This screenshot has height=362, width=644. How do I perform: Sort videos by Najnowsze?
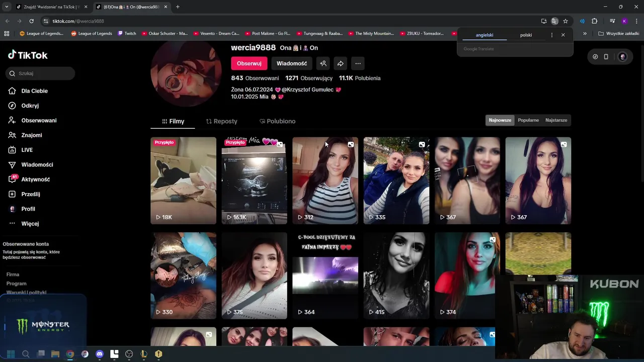click(500, 120)
